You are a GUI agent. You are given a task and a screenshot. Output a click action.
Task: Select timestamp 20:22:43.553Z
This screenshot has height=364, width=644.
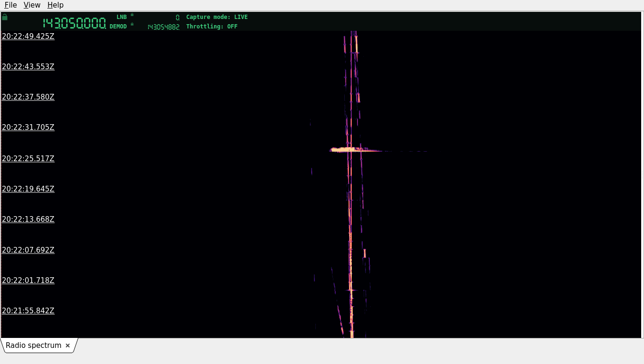tap(28, 67)
